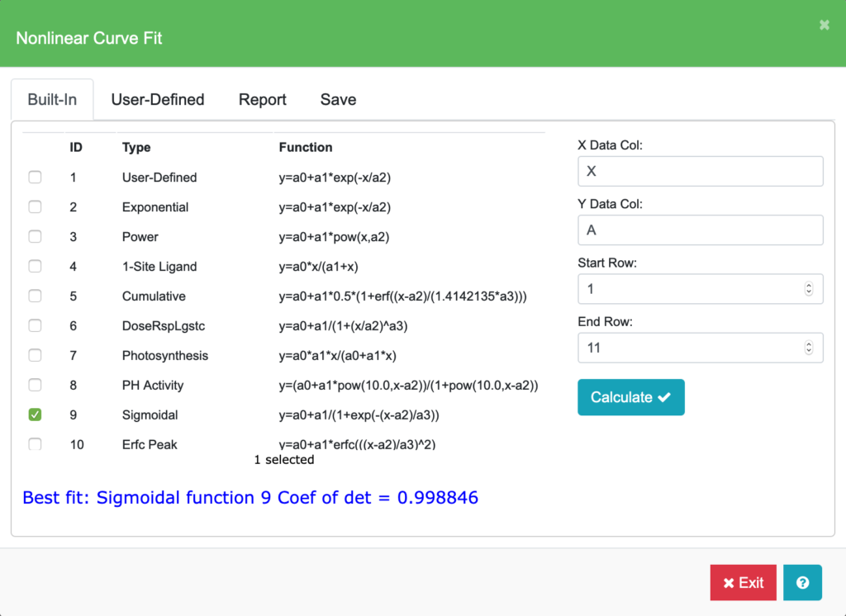Enable the Exponential function checkbox
This screenshot has height=616, width=846.
click(x=35, y=207)
